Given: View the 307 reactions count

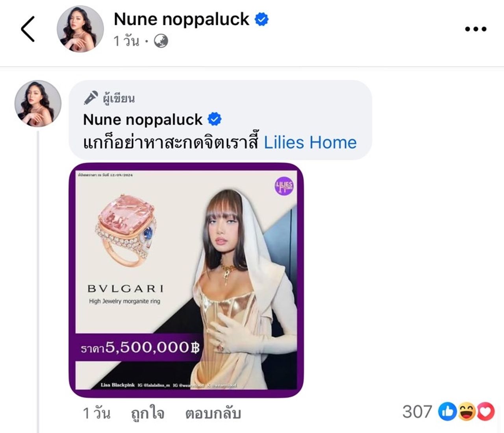Looking at the screenshot, I should (417, 412).
